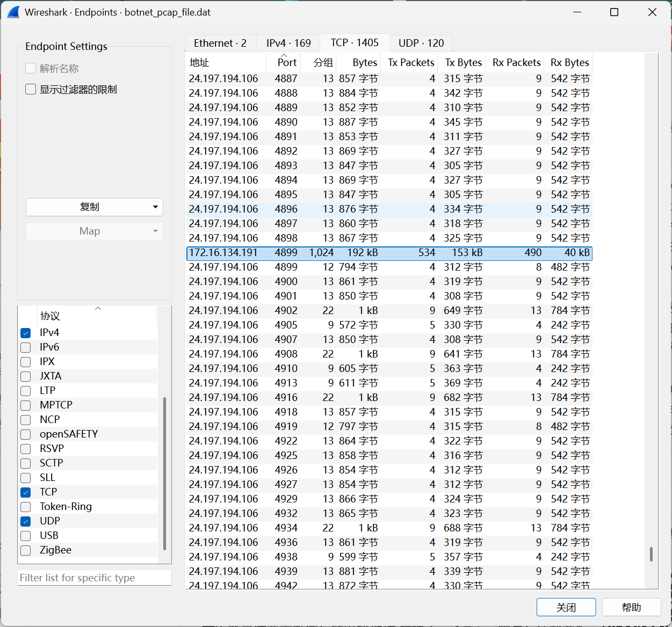This screenshot has height=627, width=672.
Task: Select the row with port 4938
Action: pyautogui.click(x=389, y=557)
